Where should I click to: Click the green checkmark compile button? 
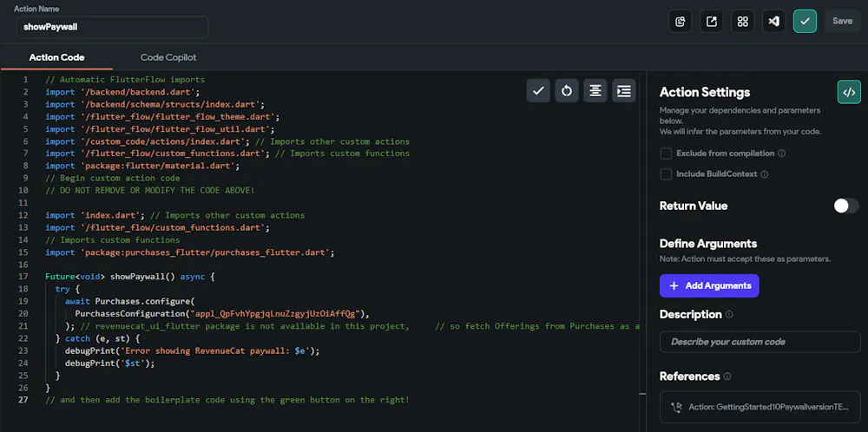click(x=805, y=21)
